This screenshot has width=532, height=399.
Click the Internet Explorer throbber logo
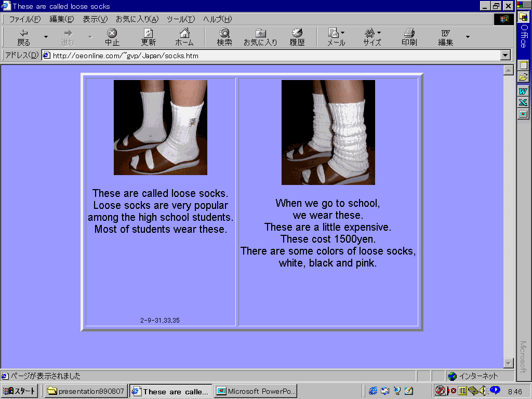pos(503,19)
